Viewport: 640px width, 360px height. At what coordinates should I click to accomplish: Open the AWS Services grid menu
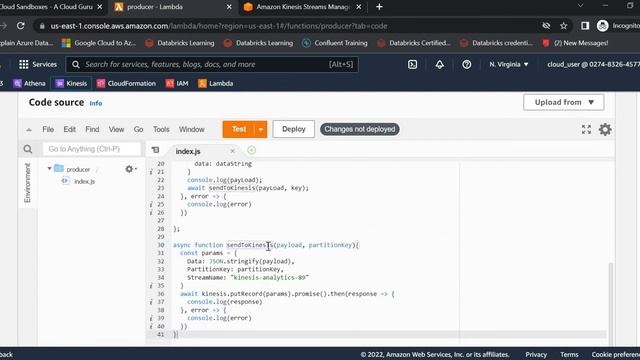pyautogui.click(x=24, y=64)
